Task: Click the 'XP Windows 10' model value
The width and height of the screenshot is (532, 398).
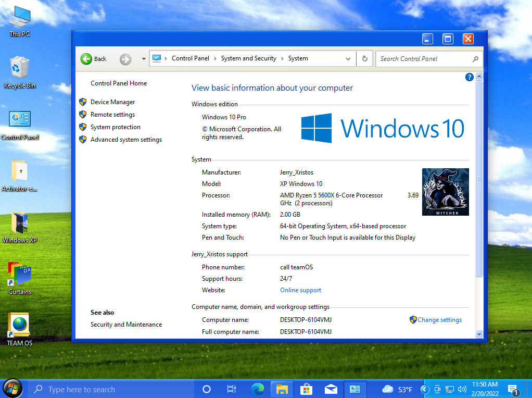Action: pyautogui.click(x=301, y=184)
